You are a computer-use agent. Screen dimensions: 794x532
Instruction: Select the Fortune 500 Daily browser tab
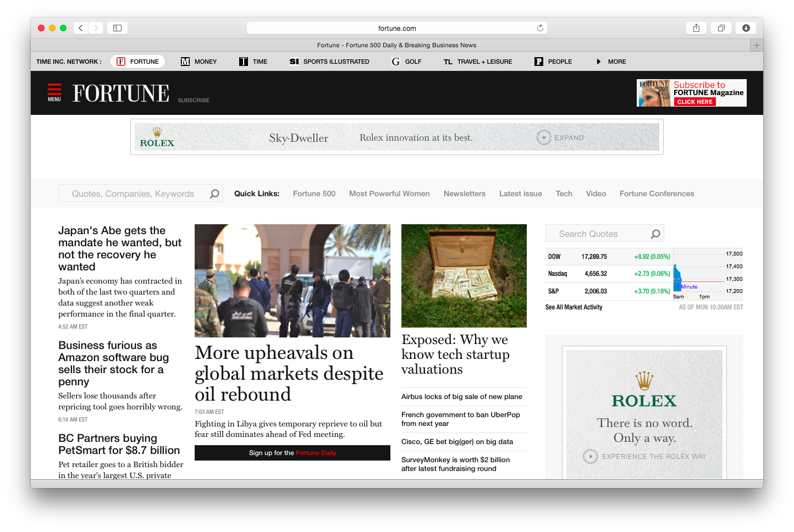396,45
